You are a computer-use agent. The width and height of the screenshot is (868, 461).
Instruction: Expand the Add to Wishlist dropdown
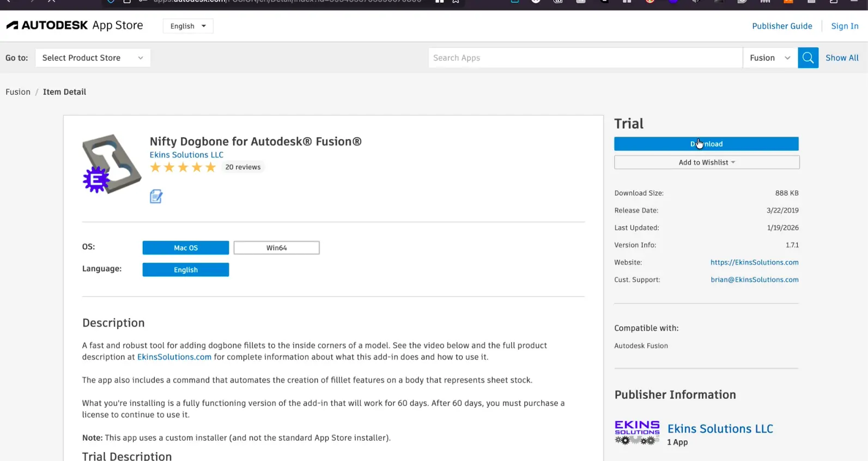pyautogui.click(x=707, y=162)
